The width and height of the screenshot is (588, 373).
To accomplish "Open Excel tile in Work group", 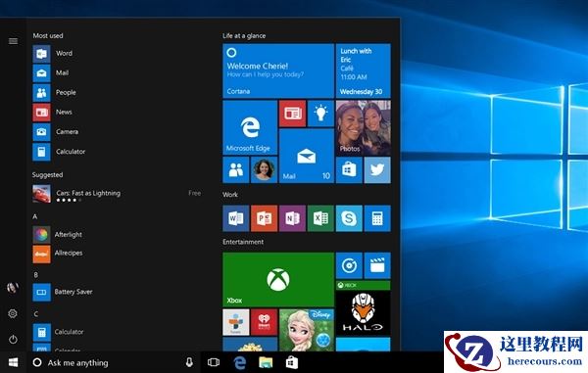I will point(320,218).
